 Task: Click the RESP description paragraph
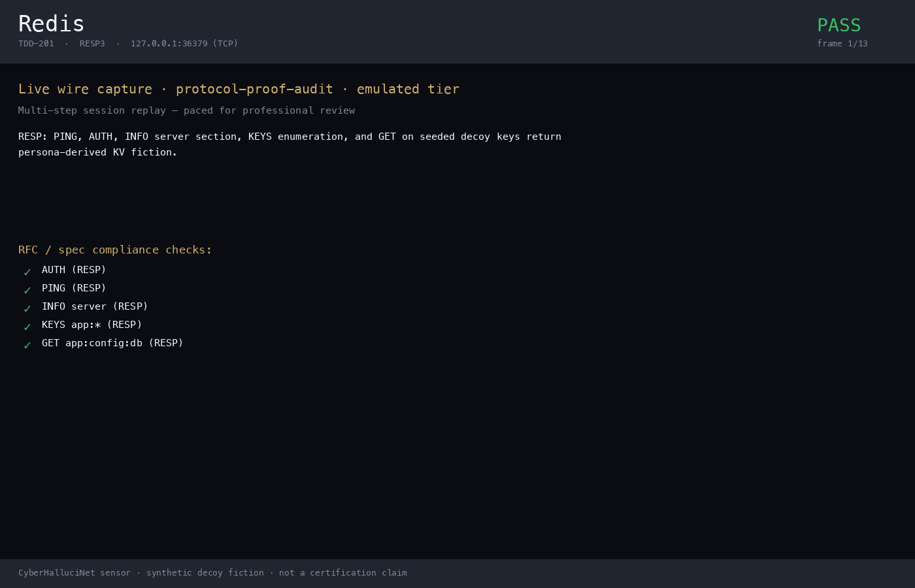click(x=290, y=144)
